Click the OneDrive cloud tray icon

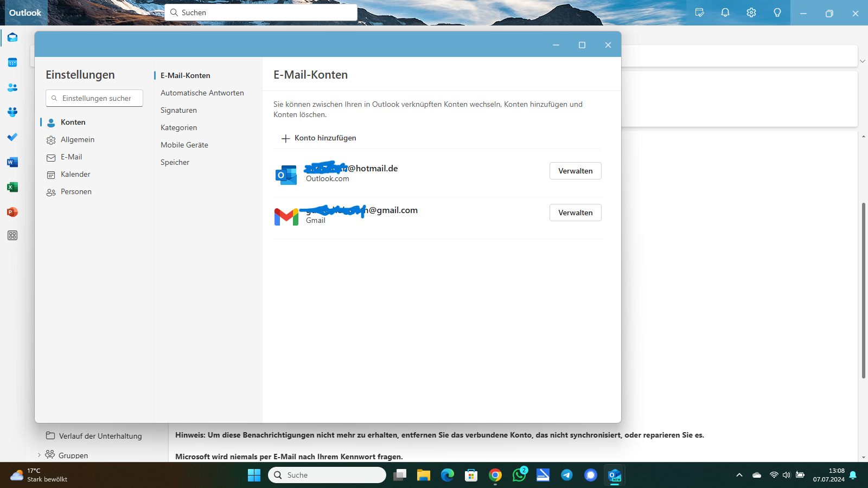pos(757,475)
